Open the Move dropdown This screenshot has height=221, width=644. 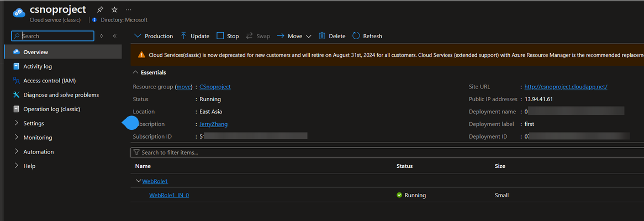tap(294, 36)
